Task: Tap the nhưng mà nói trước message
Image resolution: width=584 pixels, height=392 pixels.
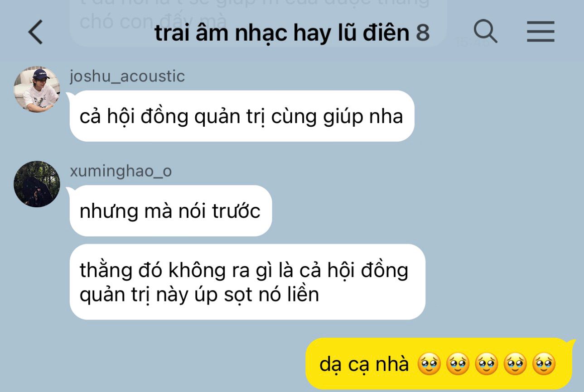Action: click(x=171, y=211)
